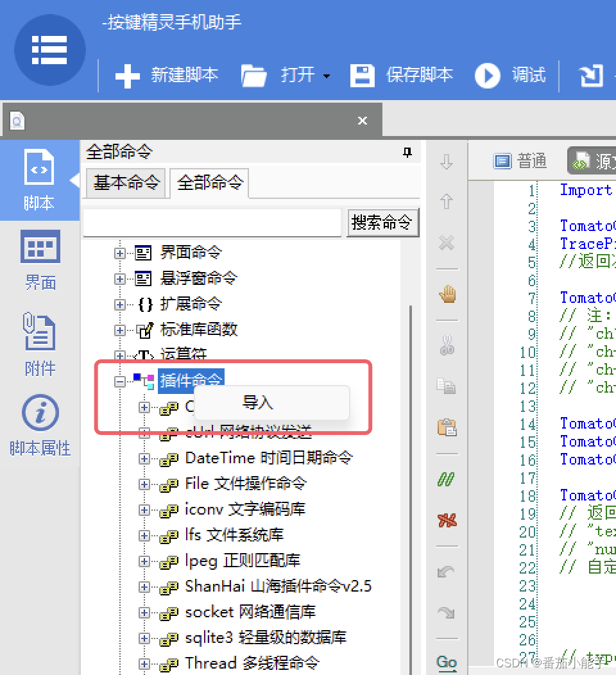Click the 打开 folder icon
This screenshot has width=616, height=675.
click(253, 76)
